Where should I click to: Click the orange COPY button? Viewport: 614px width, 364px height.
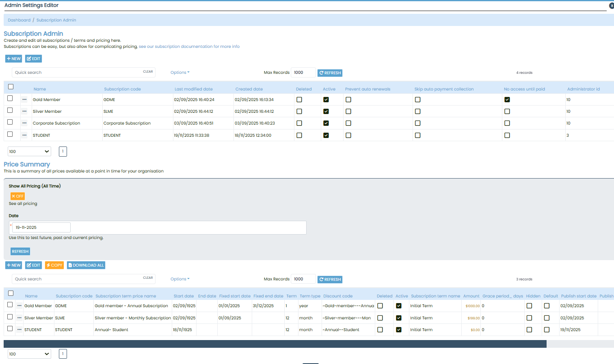click(54, 265)
